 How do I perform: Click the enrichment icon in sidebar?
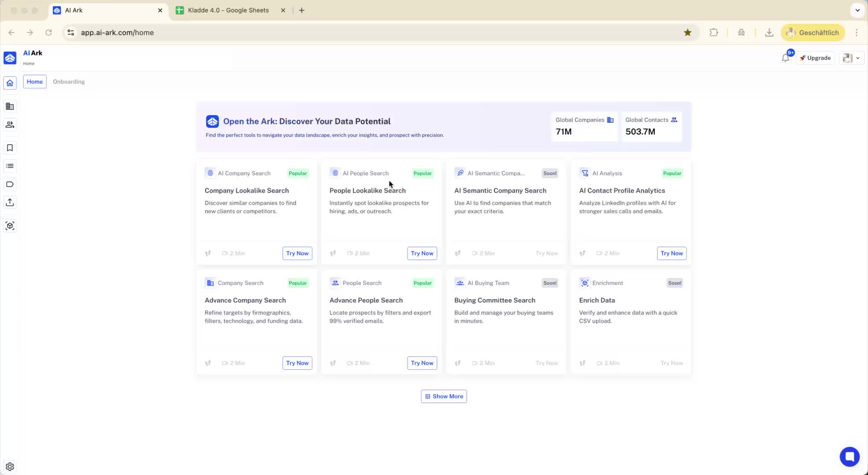pos(10,226)
